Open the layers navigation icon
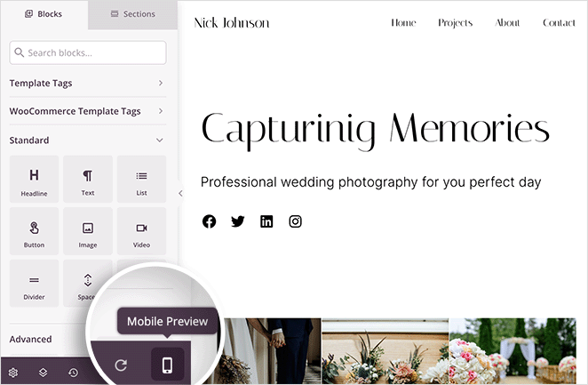The height and width of the screenshot is (385, 588). [x=43, y=373]
